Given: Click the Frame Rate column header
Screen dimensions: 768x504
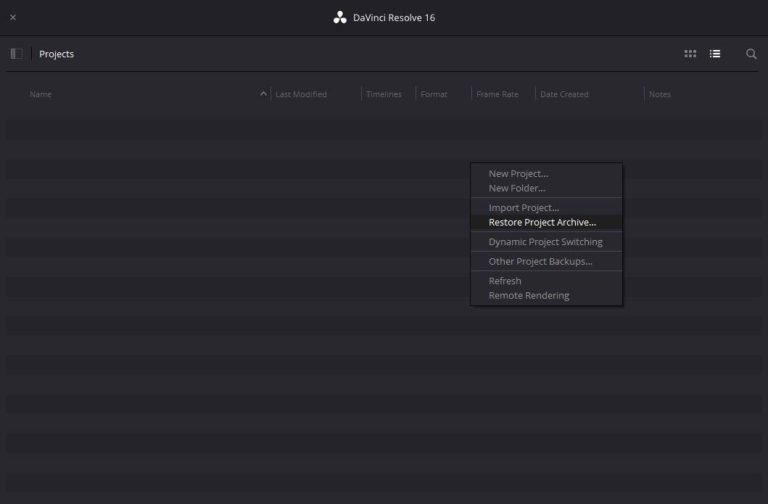Looking at the screenshot, I should 497,94.
